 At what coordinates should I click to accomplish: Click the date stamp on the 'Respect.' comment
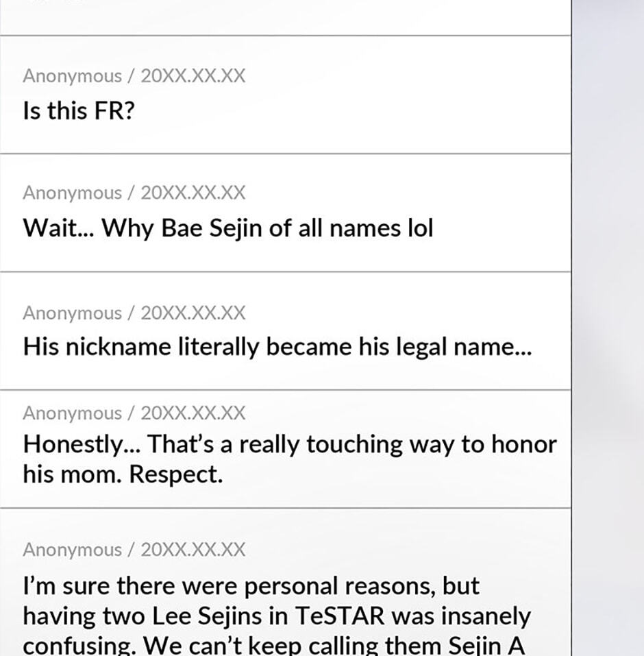tap(193, 413)
